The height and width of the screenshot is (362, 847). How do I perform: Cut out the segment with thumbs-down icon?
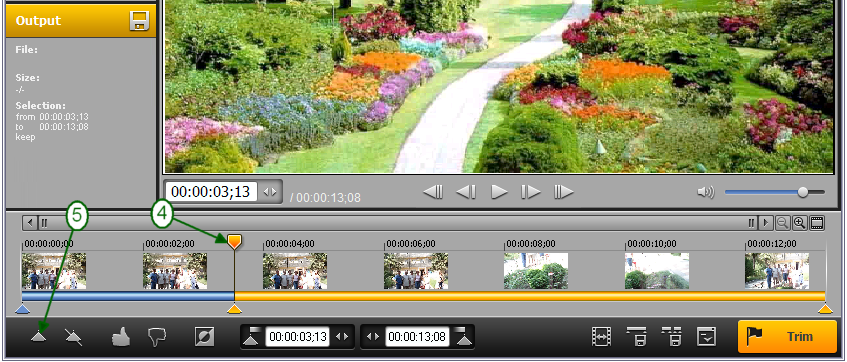[x=157, y=338]
